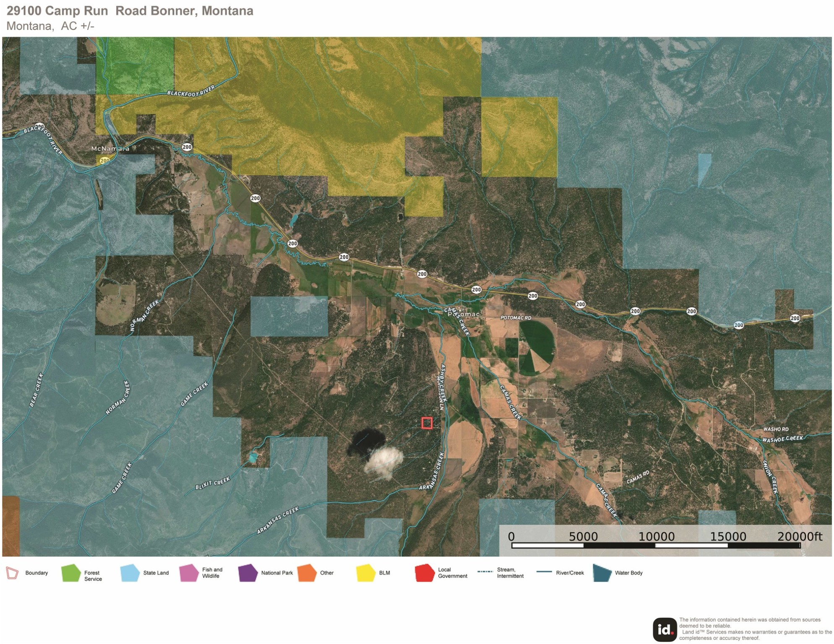This screenshot has height=644, width=834.
Task: Click the red Boundary legend icon
Action: point(12,573)
